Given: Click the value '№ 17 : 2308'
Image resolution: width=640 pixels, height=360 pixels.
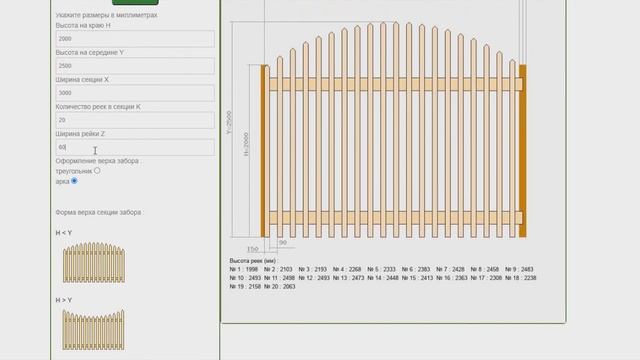Looking at the screenshot, I should pos(487,278).
